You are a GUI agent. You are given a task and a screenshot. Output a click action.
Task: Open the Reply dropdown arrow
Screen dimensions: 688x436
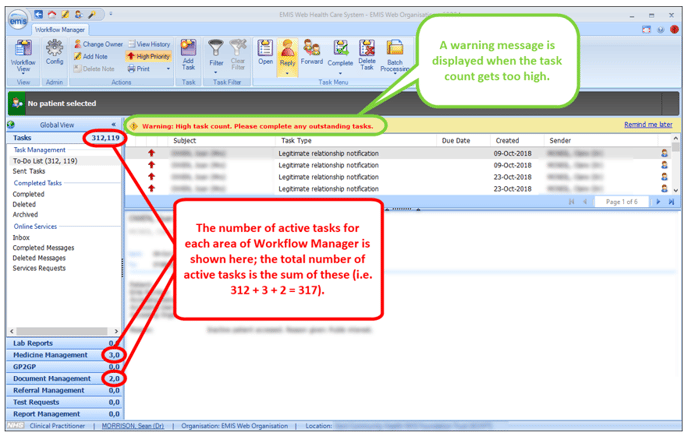(288, 70)
